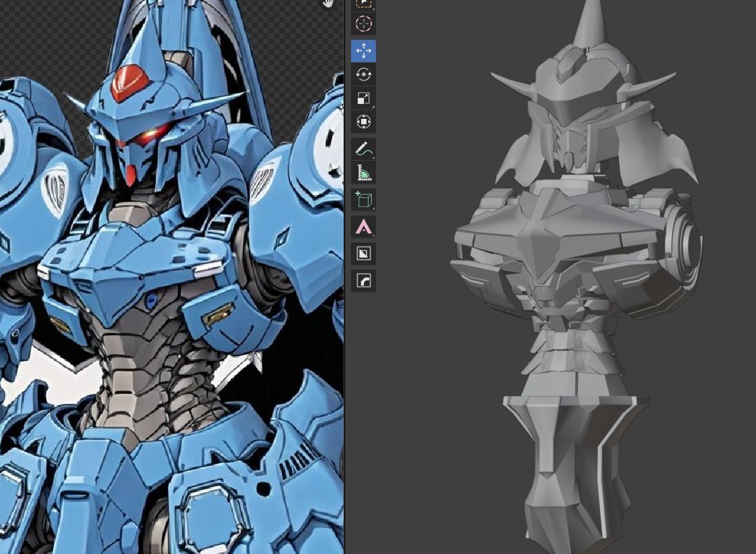
Task: Click the hand pan gizmo in image editor
Action: [x=328, y=3]
